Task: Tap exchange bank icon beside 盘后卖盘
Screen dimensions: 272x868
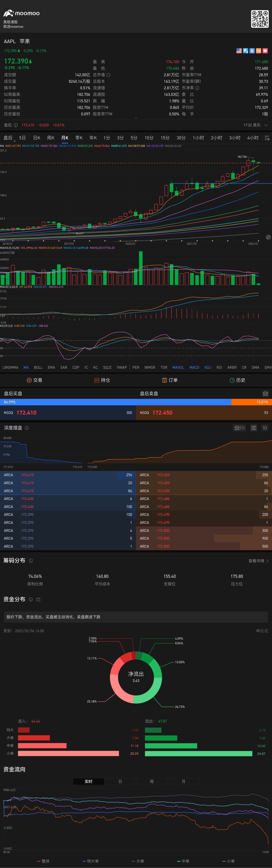Action: point(265,393)
